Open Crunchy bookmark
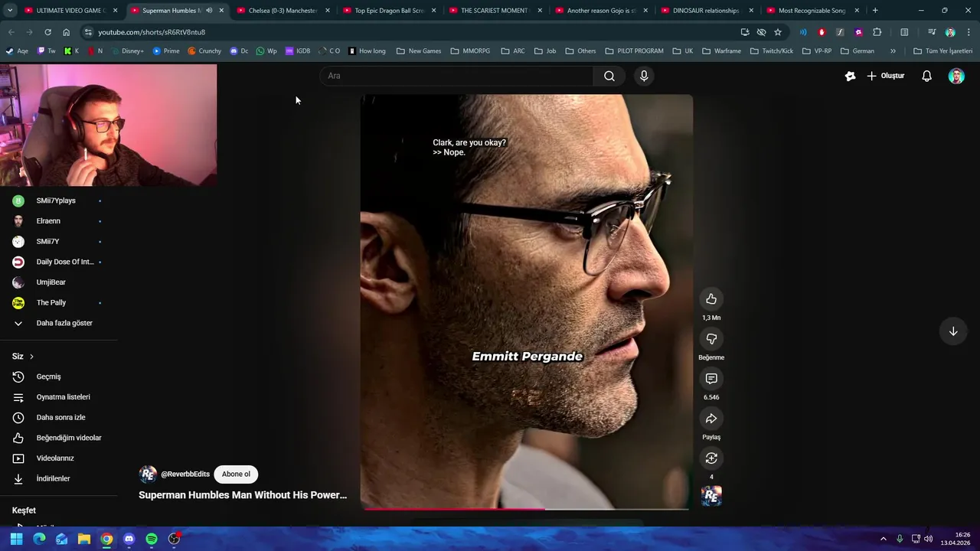The image size is (980, 551). 204,51
